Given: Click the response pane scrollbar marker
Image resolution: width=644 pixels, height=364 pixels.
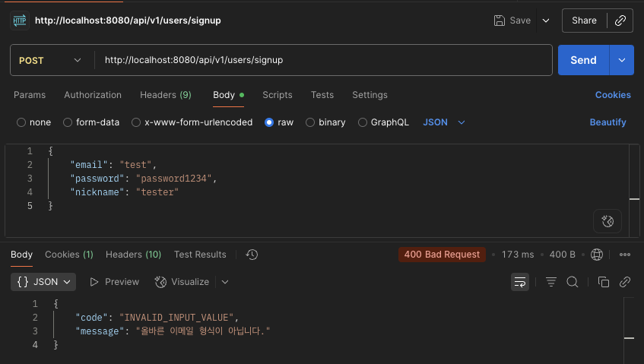Looking at the screenshot, I should tap(629, 338).
